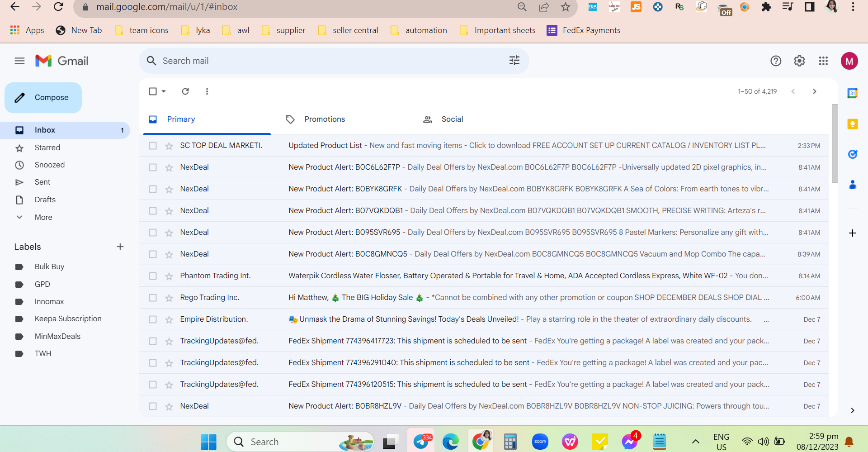Open Google Contacts side panel icon
Viewport: 868px width, 452px height.
853,185
